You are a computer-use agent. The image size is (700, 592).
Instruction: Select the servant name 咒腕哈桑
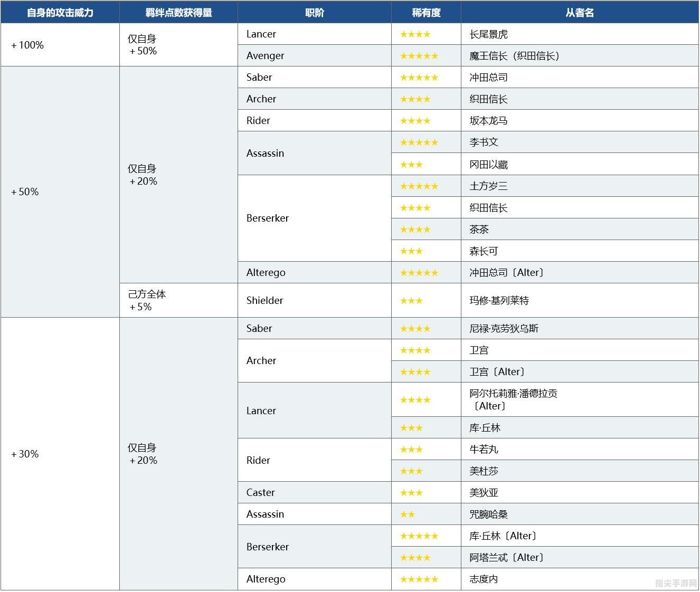[x=488, y=514]
